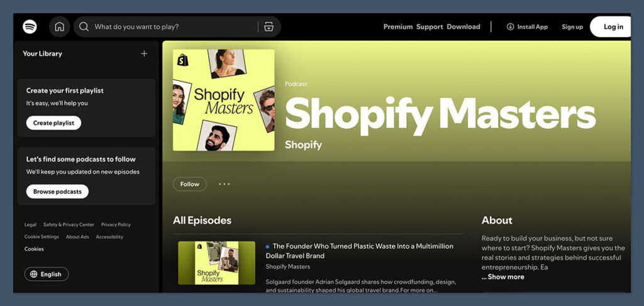Open the plastic waste episode thumbnail
The width and height of the screenshot is (644, 306).
coord(216,263)
